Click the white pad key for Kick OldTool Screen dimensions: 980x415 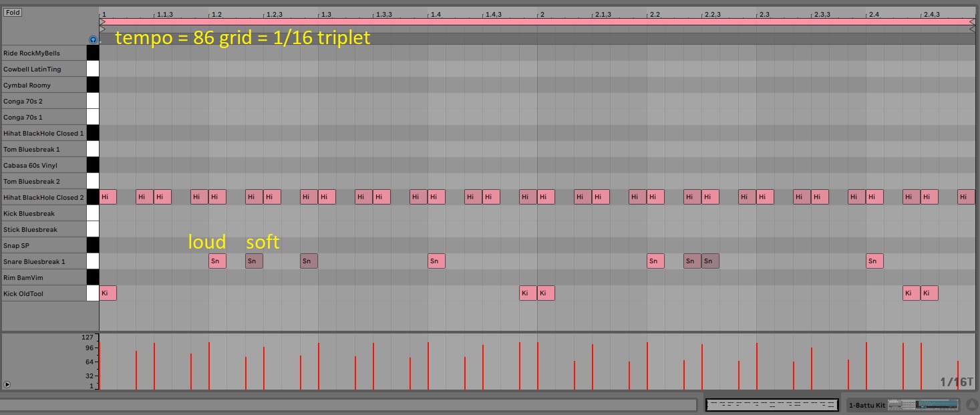point(92,293)
